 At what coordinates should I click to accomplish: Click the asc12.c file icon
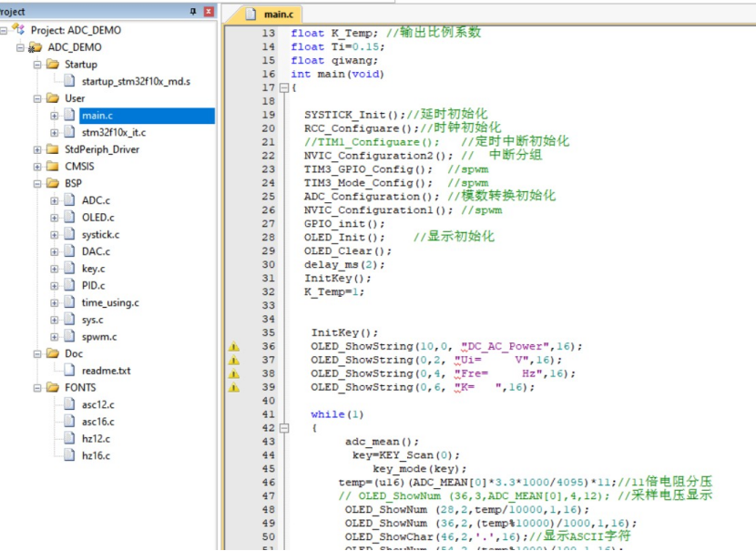(69, 404)
